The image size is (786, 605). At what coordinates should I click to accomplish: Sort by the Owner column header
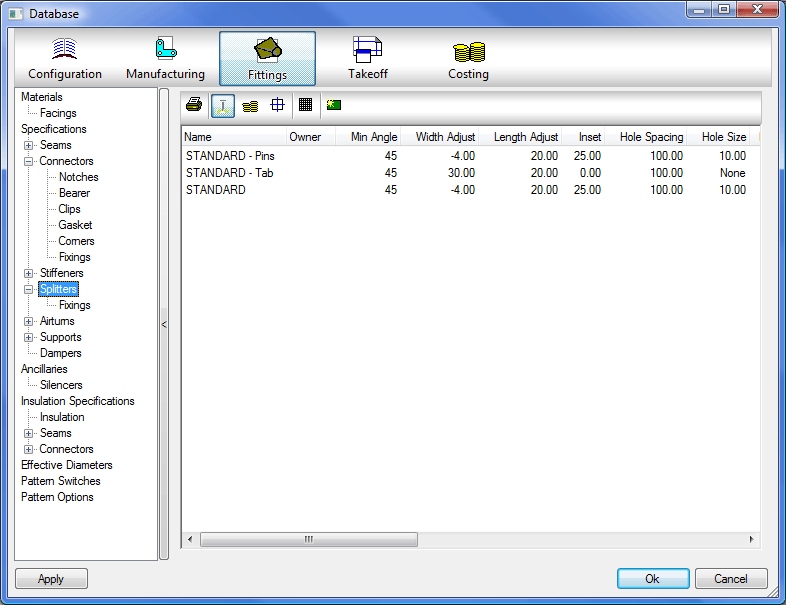[311, 137]
